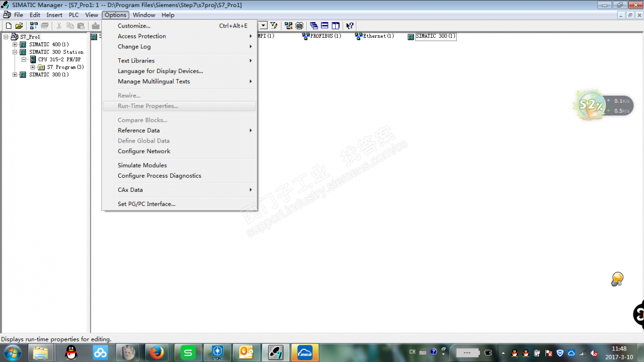The height and width of the screenshot is (362, 644).
Task: Click the New project toolbar icon
Action: (8, 26)
